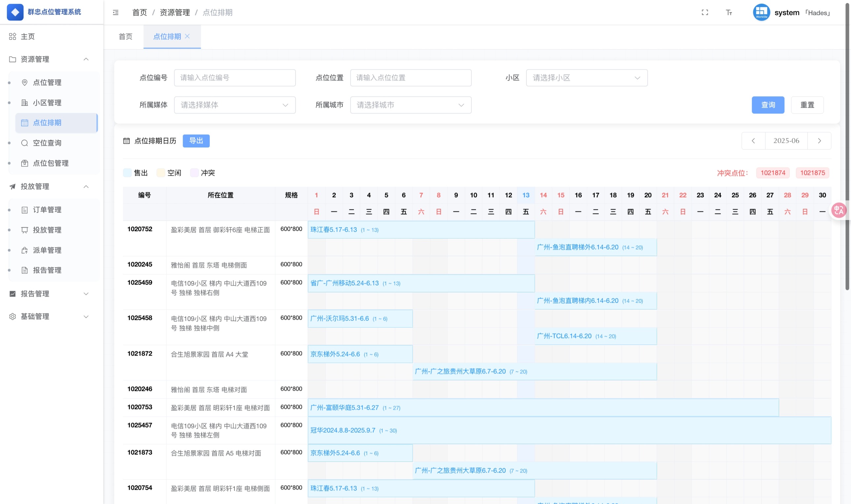Click 资源管理 in the breadcrumb

pos(174,12)
